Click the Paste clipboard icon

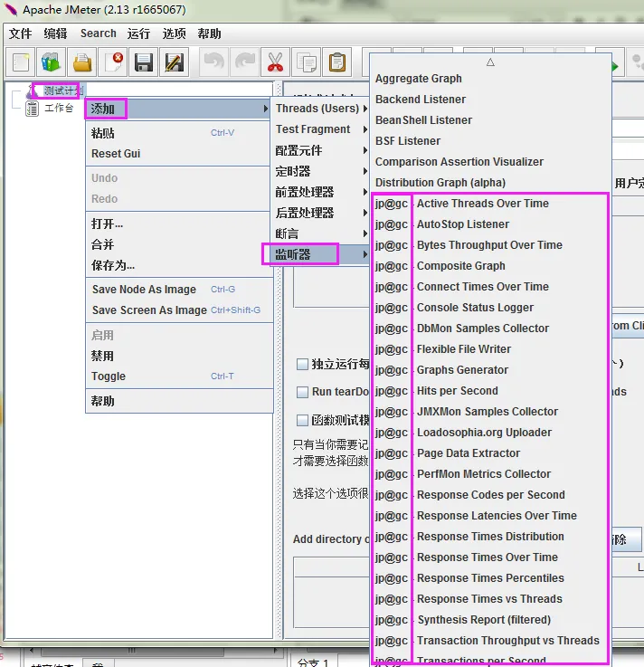coord(337,62)
